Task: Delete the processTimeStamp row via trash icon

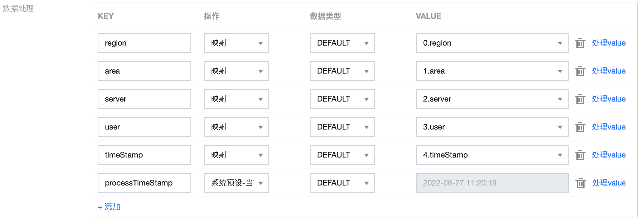Action: (580, 183)
